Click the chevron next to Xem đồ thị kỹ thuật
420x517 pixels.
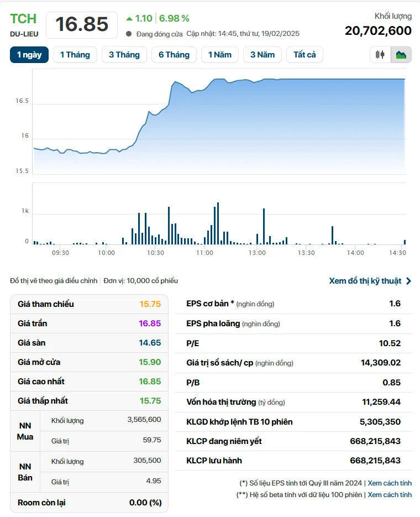coord(408,281)
